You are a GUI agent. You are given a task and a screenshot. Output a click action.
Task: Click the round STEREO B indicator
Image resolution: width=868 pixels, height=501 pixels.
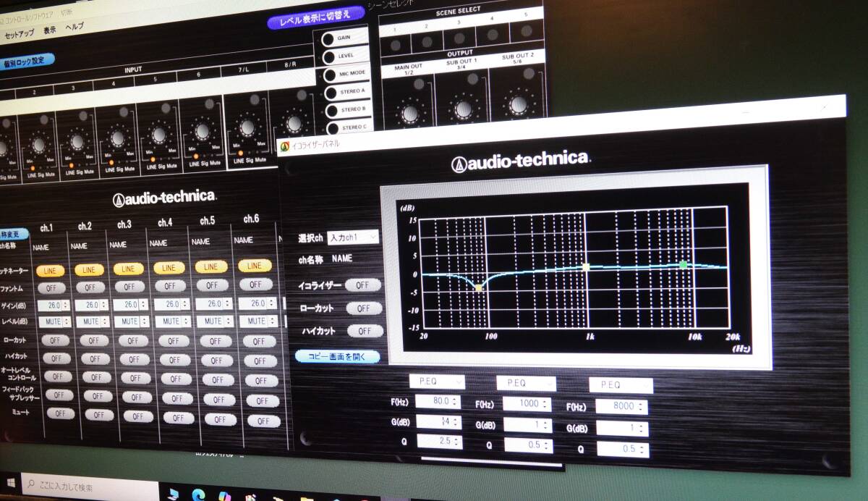tap(331, 111)
